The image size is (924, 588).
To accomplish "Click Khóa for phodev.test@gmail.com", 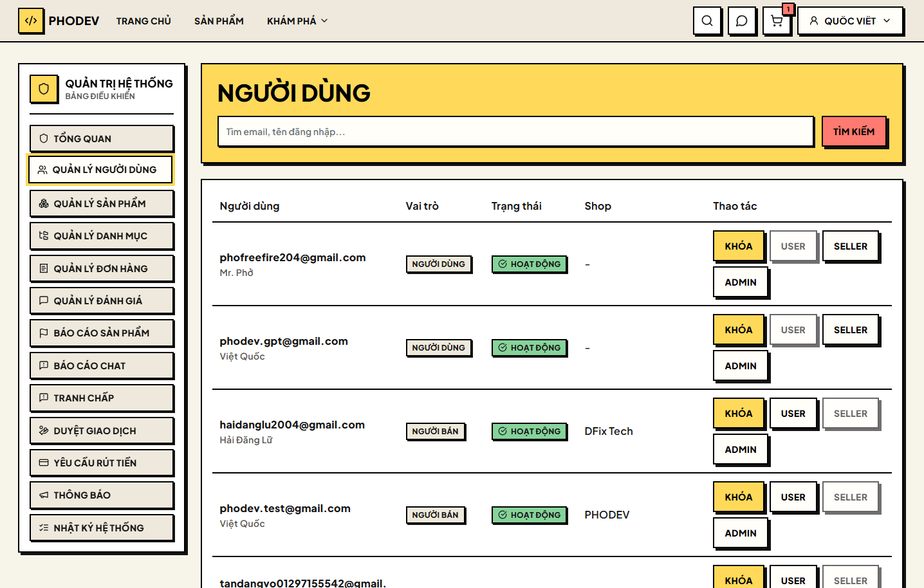I will tap(739, 497).
